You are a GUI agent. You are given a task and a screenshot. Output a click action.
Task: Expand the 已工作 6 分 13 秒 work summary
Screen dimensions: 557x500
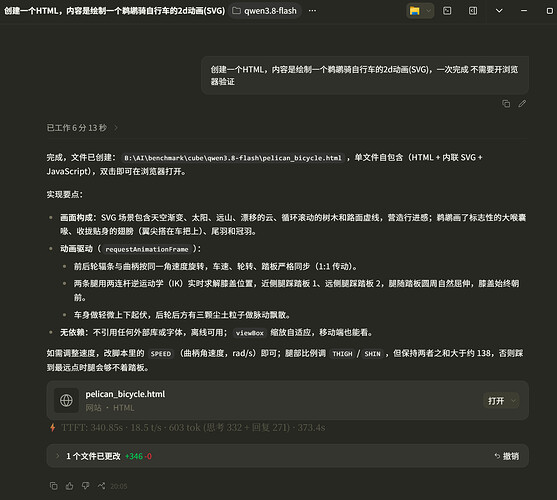[x=82, y=128]
